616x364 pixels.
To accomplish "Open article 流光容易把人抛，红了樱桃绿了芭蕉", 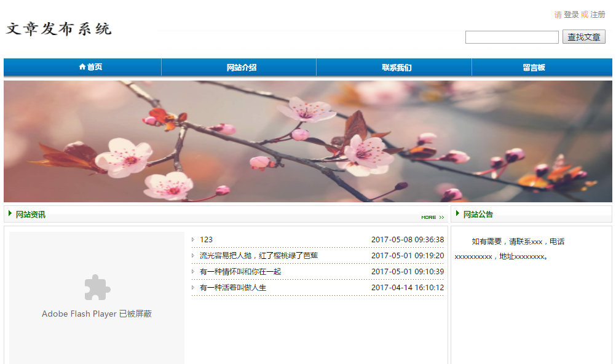I will coord(258,256).
